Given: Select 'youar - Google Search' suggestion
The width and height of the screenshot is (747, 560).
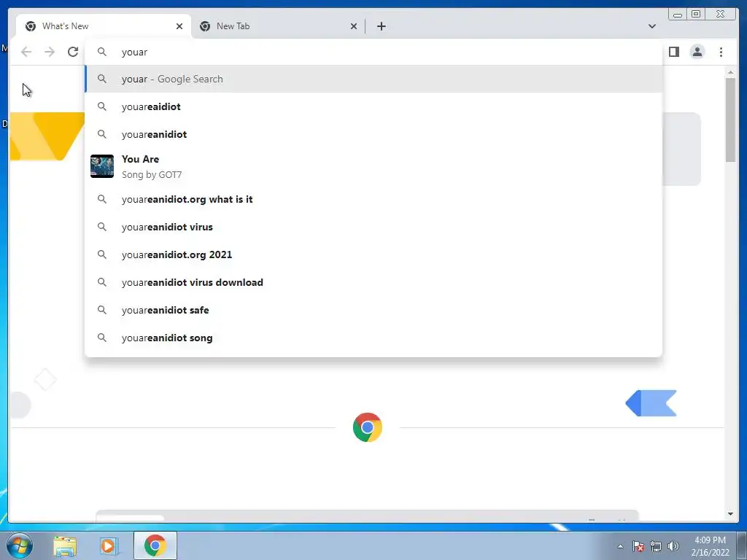Looking at the screenshot, I should tap(373, 79).
